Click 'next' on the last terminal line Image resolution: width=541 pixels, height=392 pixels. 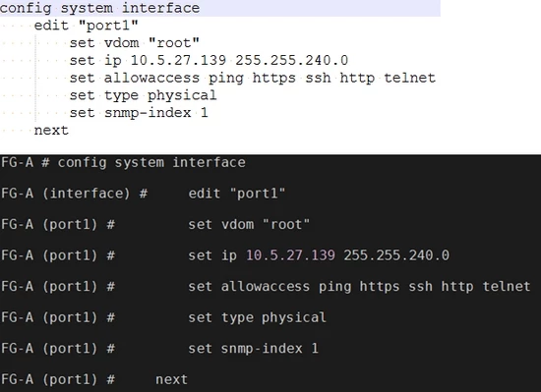coord(171,379)
